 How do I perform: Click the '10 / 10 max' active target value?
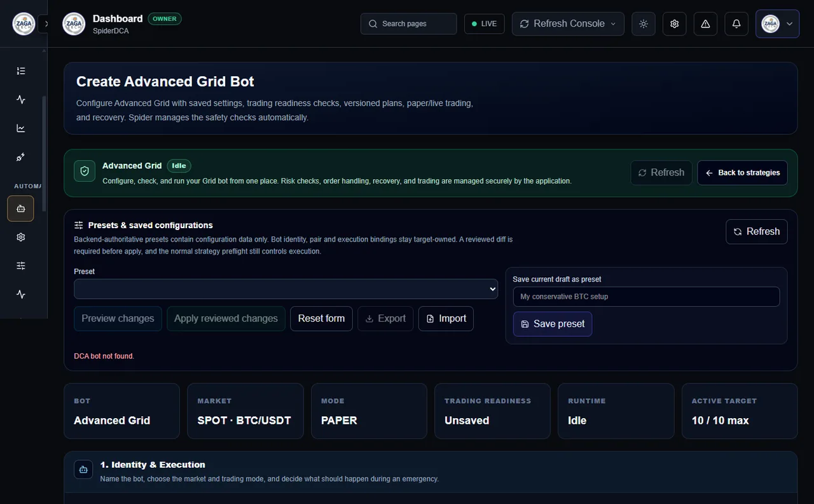point(721,420)
